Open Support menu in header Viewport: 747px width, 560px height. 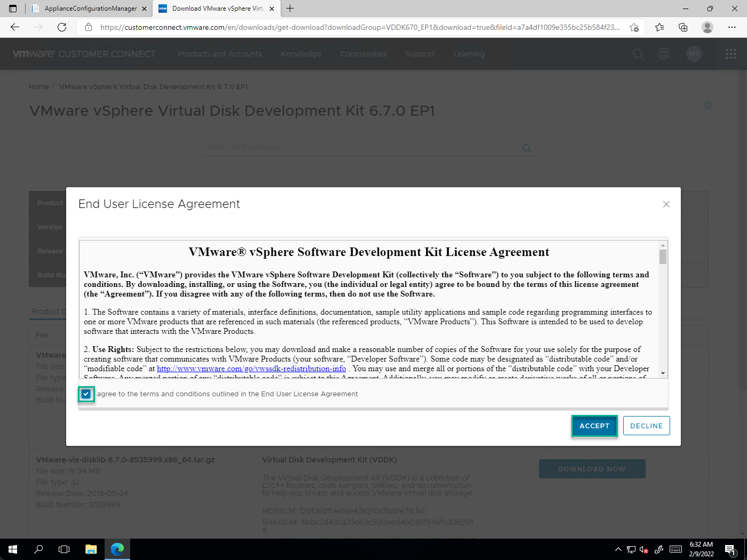click(x=420, y=54)
